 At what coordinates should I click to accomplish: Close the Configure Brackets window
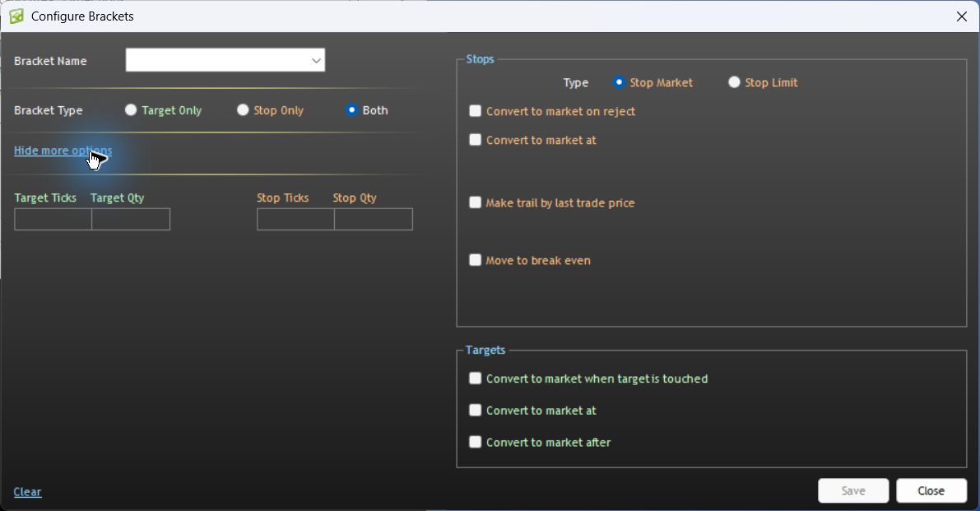pyautogui.click(x=961, y=16)
